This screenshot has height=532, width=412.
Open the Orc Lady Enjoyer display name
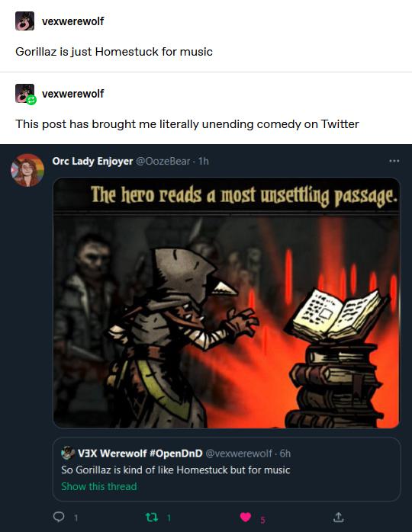tap(92, 161)
